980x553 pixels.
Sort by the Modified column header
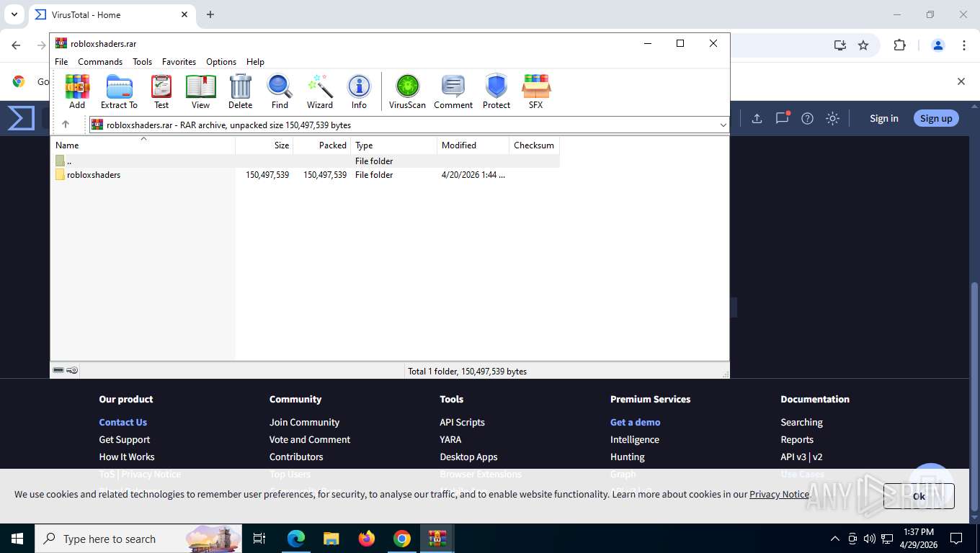pyautogui.click(x=473, y=145)
